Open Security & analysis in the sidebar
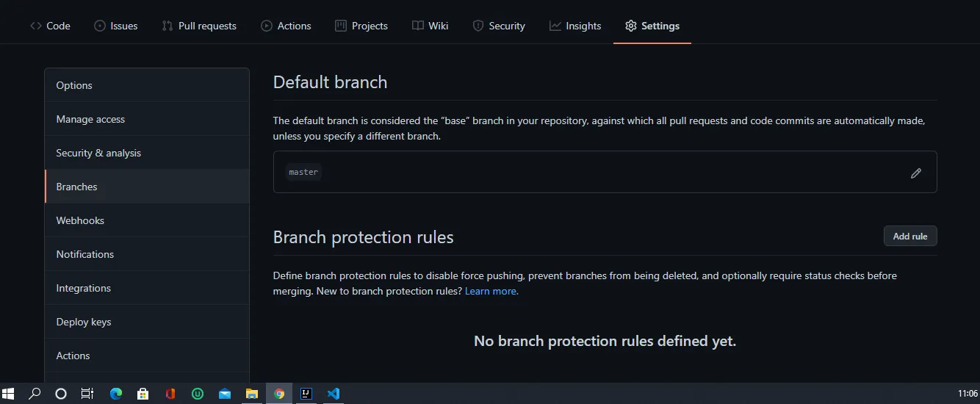The height and width of the screenshot is (404, 980). click(98, 153)
